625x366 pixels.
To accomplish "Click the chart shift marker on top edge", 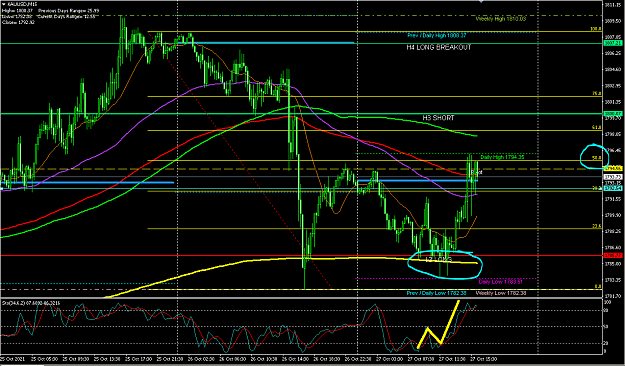I will pos(481,1).
